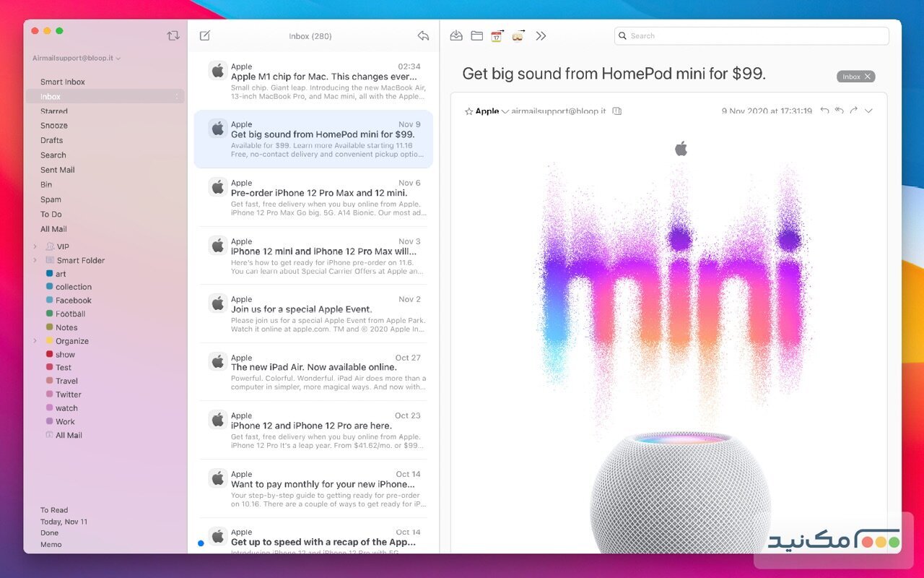This screenshot has height=578, width=924.
Task: Open the Compose new message icon
Action: point(205,35)
